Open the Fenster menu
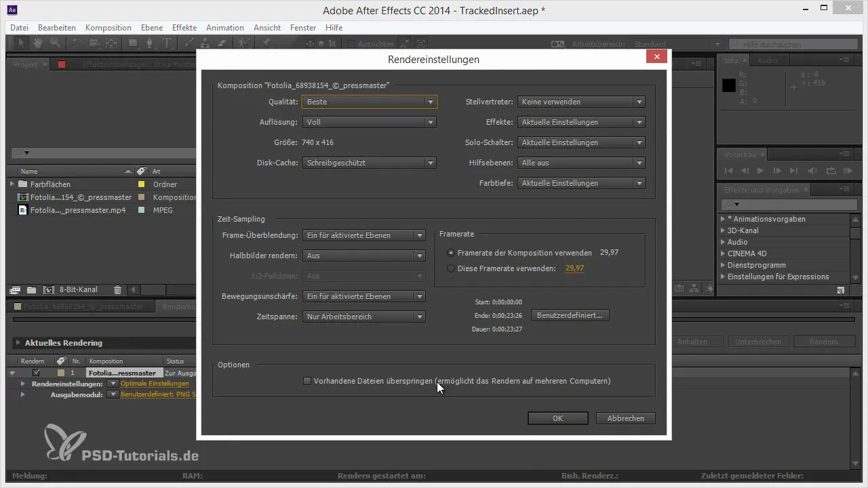868x488 pixels. pyautogui.click(x=303, y=28)
